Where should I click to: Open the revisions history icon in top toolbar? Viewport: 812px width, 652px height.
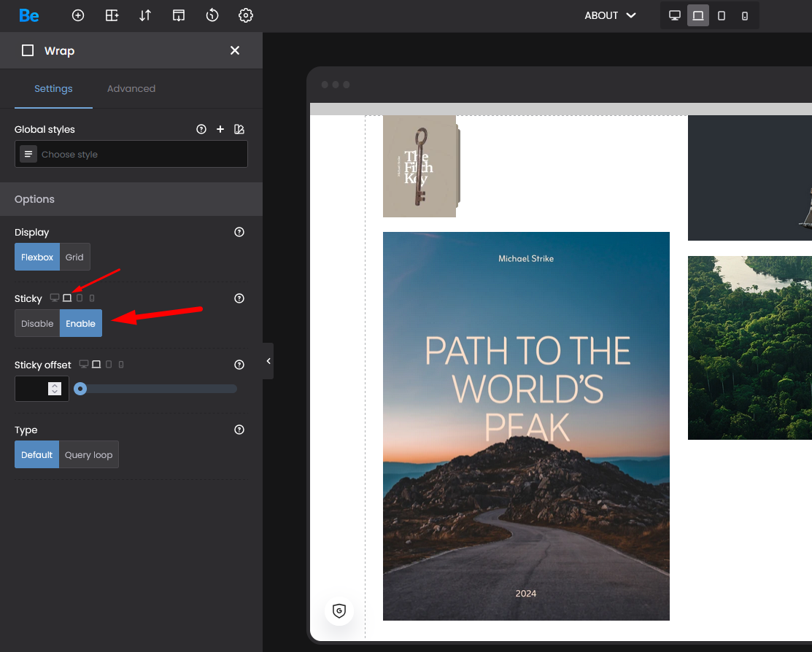(x=212, y=15)
